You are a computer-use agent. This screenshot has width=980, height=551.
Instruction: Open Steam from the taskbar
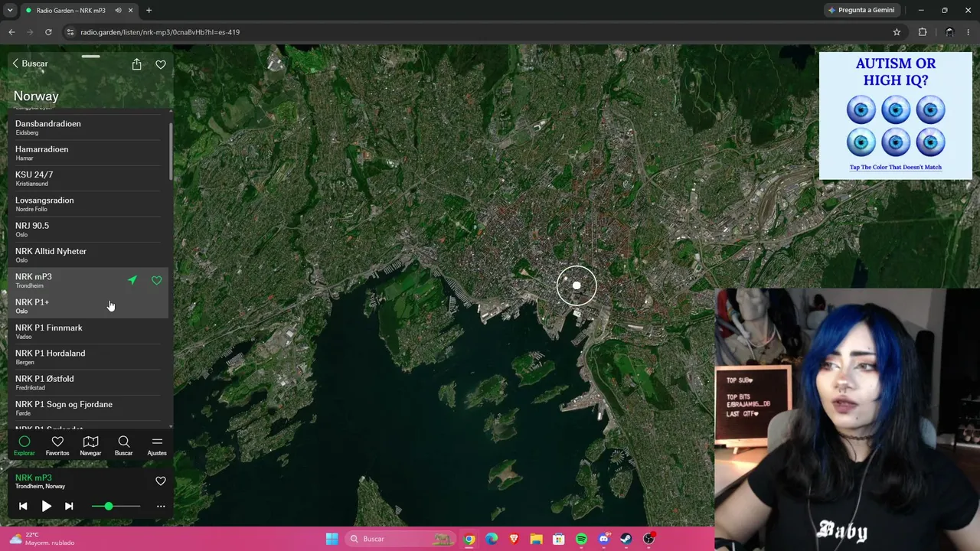click(626, 539)
